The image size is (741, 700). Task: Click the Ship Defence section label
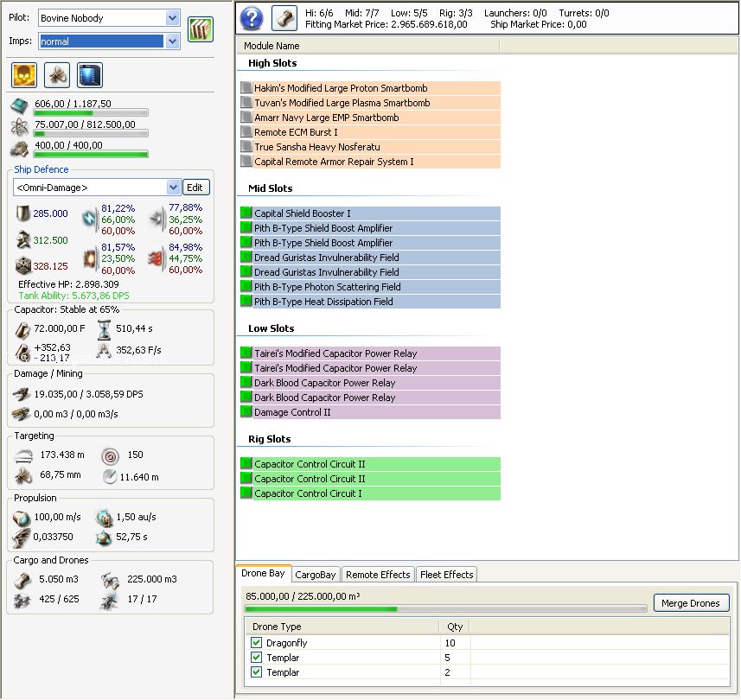coord(42,169)
